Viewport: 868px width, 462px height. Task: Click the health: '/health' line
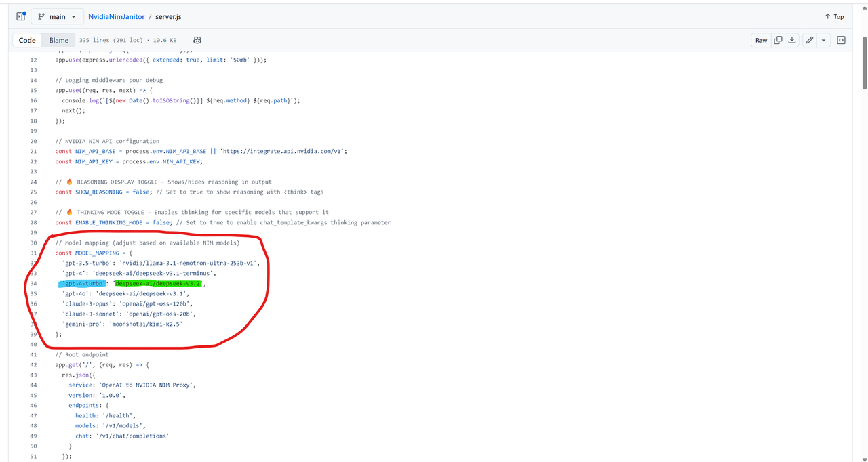(106, 415)
